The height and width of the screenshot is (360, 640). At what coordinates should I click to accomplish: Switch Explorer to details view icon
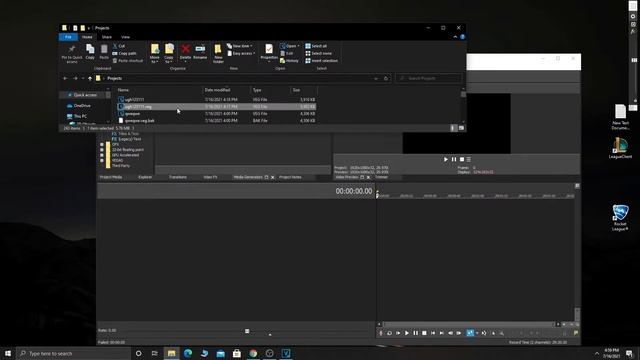click(x=453, y=128)
